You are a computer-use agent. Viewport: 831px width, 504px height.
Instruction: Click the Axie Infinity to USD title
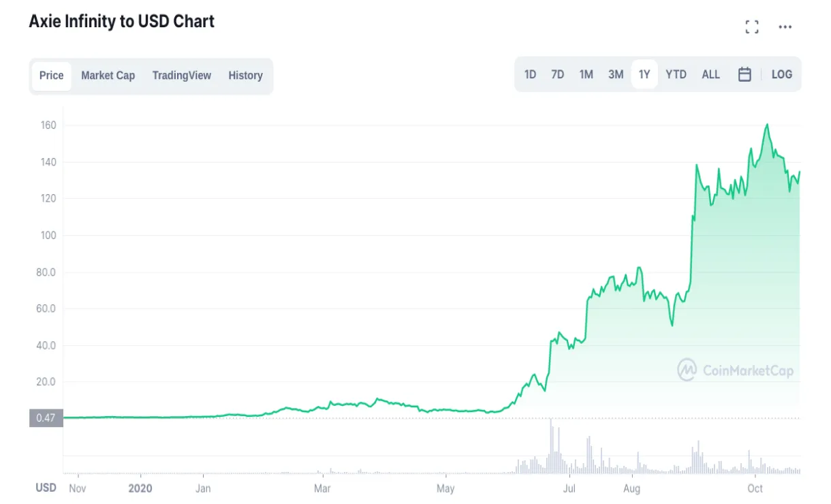121,21
